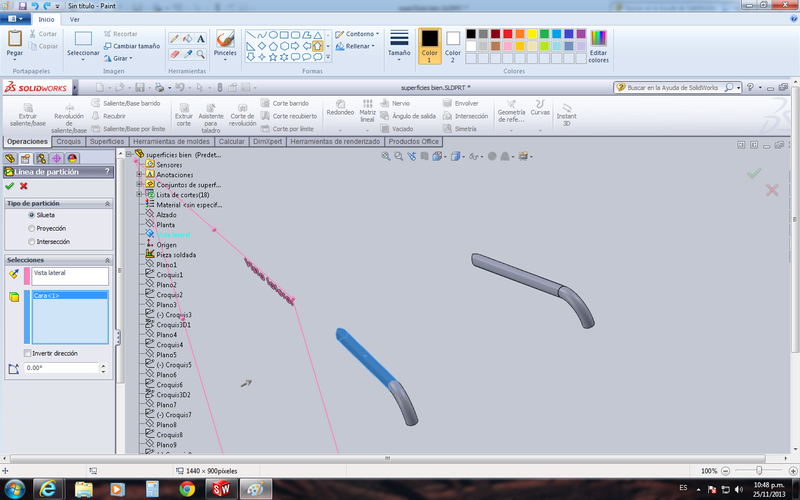Click the Redondeo fillet tool
800x500 pixels.
[x=340, y=108]
